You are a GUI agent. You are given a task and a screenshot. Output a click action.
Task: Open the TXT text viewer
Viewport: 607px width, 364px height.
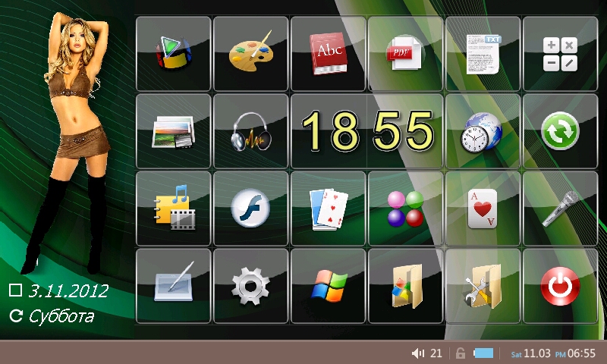coord(483,54)
